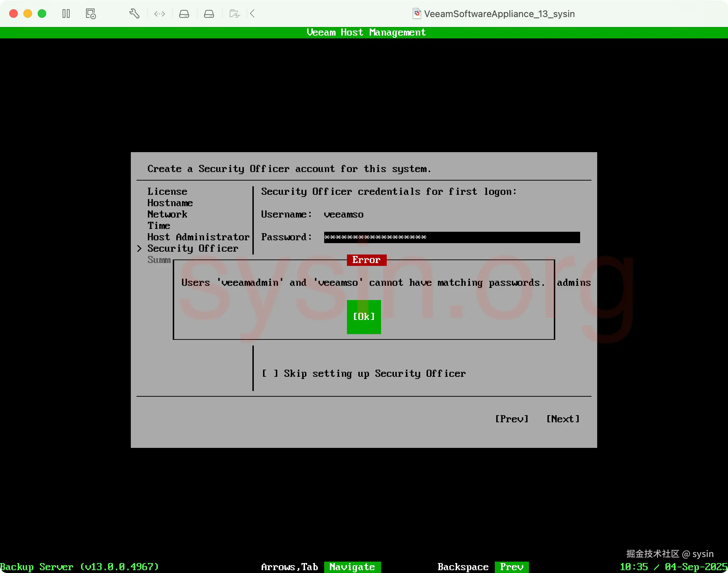Select the Host Administrator wizard step

(x=198, y=237)
